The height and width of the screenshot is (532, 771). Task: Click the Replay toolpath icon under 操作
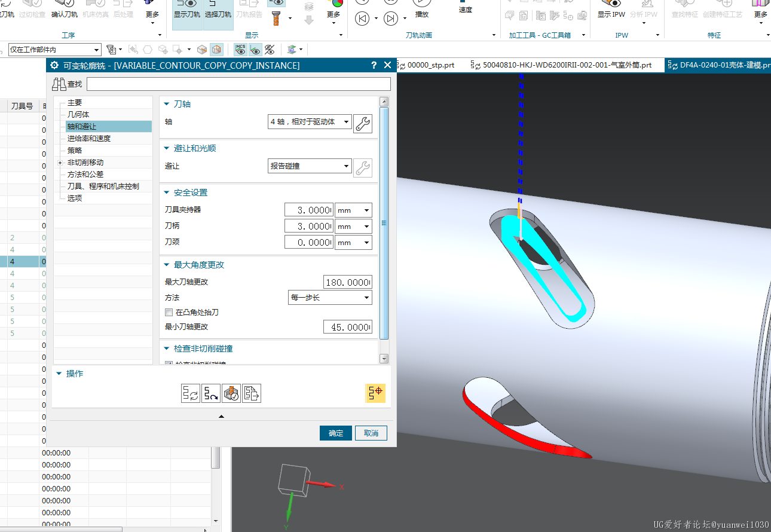pos(211,393)
